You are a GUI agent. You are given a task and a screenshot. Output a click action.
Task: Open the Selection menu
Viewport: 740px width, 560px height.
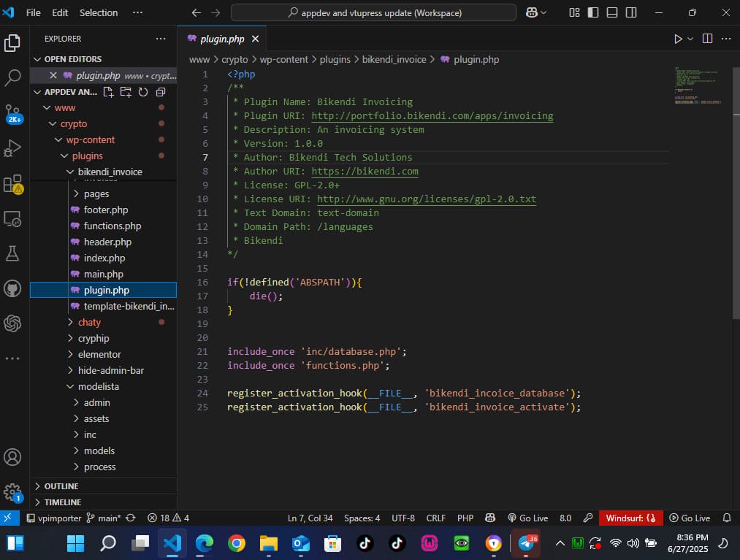(99, 12)
